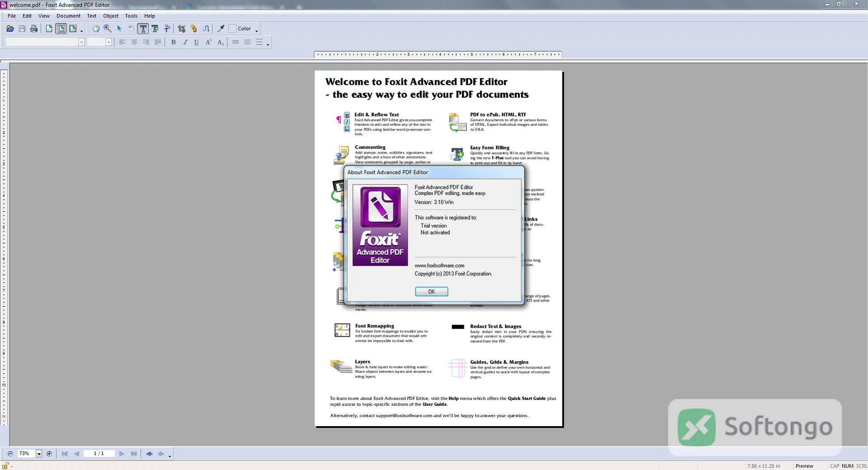Center align text
The height and width of the screenshot is (470, 868).
(x=134, y=42)
